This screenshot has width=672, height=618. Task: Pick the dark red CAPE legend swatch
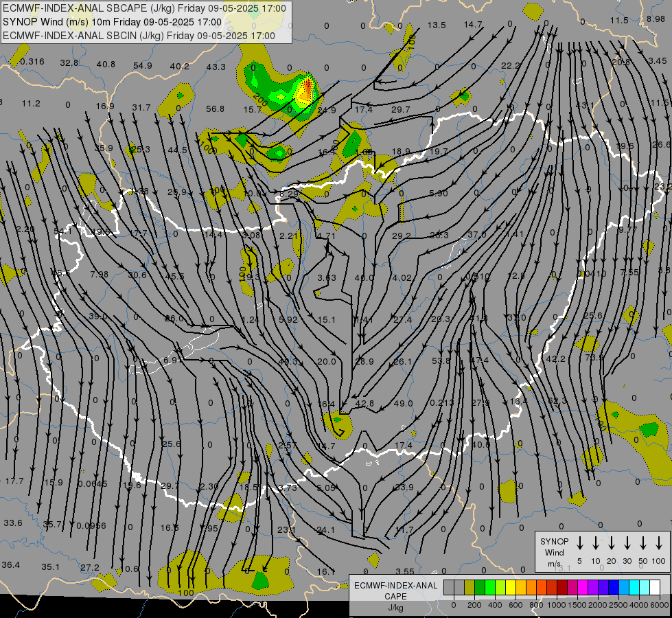(x=562, y=588)
